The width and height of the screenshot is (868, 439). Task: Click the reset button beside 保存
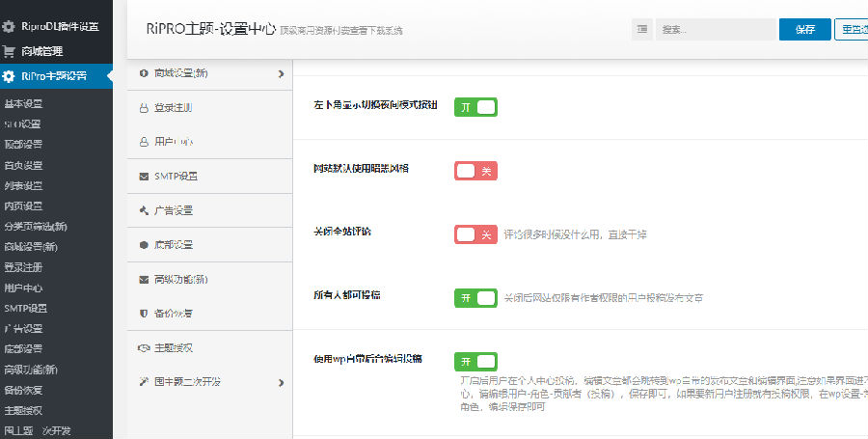tap(852, 29)
